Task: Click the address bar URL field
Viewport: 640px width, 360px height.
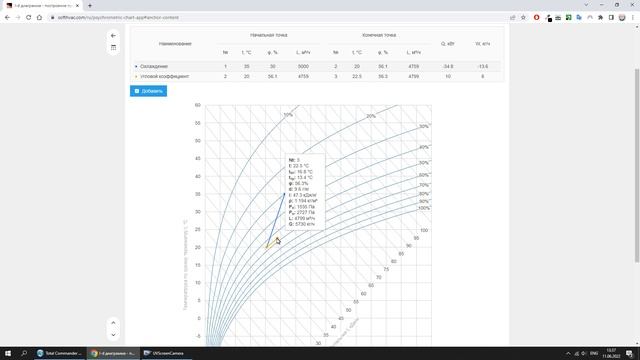Action: pyautogui.click(x=278, y=18)
